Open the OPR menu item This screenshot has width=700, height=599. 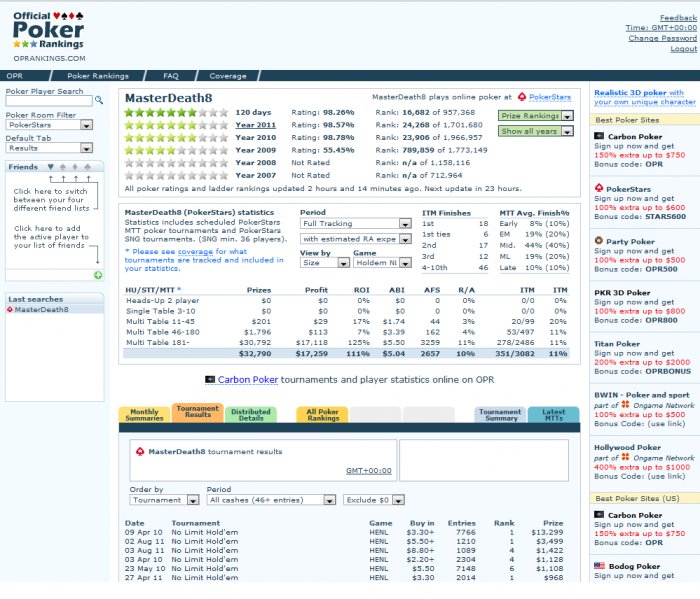click(x=15, y=76)
